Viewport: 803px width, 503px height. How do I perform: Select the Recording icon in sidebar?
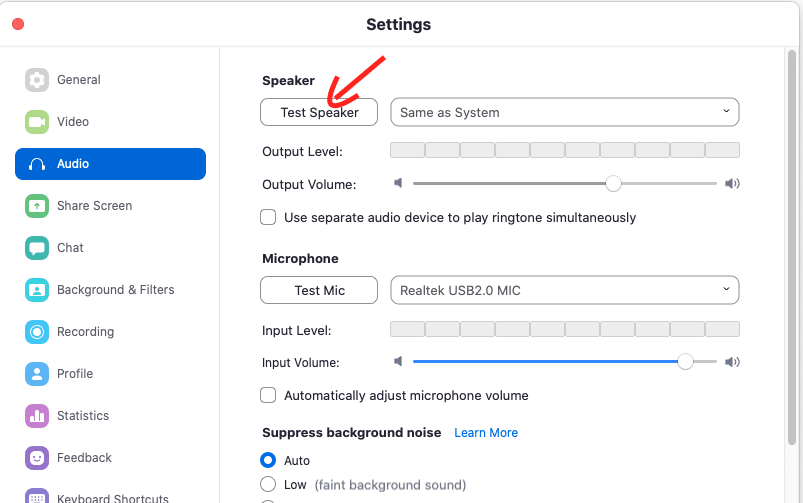coord(37,332)
